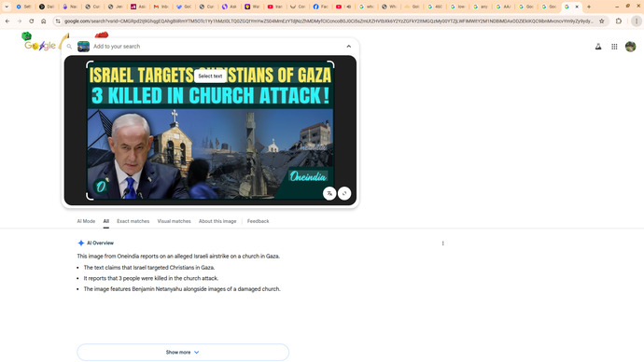Open the tab search dropdown arrow

coord(7,7)
